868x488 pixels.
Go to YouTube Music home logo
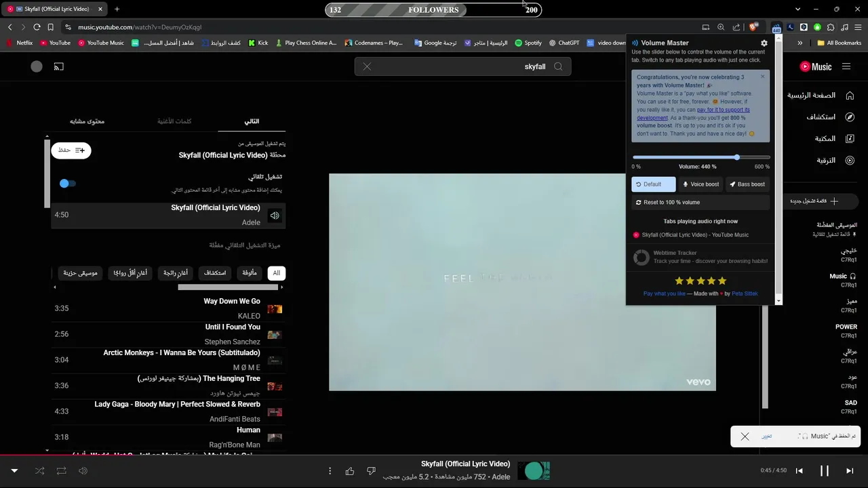[816, 66]
